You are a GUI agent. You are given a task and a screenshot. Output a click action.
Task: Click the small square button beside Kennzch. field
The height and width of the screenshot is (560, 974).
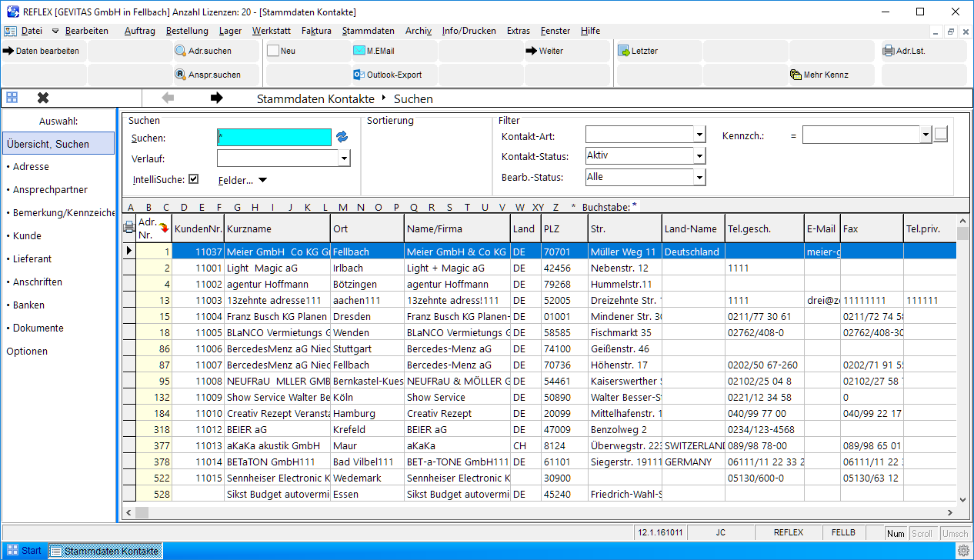coord(941,135)
